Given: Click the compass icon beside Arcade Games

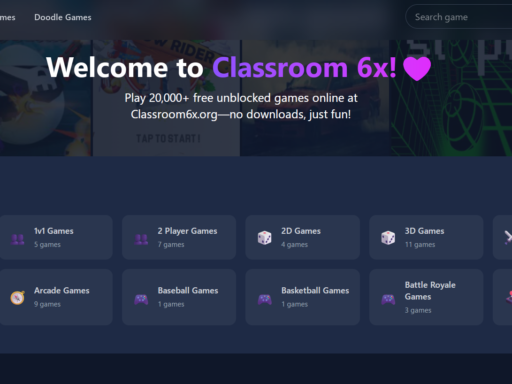Looking at the screenshot, I should click(x=17, y=297).
